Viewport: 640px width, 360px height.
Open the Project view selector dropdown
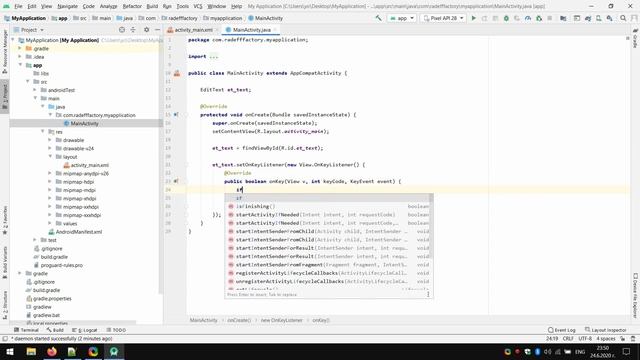[x=29, y=30]
